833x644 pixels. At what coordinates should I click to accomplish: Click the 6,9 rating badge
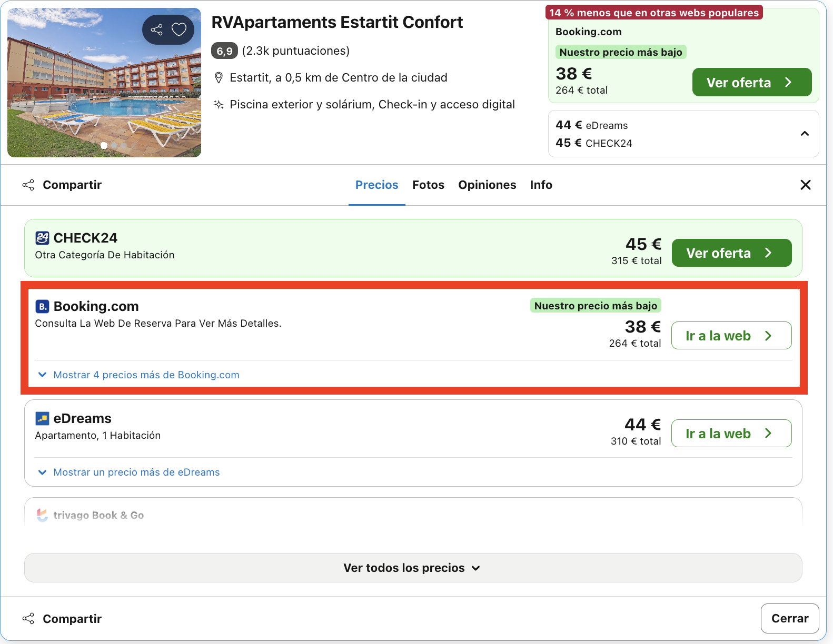[224, 51]
